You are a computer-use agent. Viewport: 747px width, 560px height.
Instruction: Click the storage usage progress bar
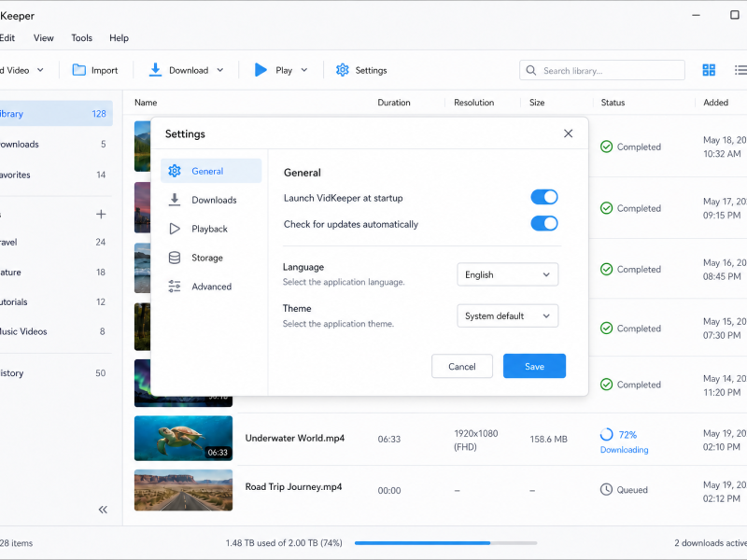point(446,543)
